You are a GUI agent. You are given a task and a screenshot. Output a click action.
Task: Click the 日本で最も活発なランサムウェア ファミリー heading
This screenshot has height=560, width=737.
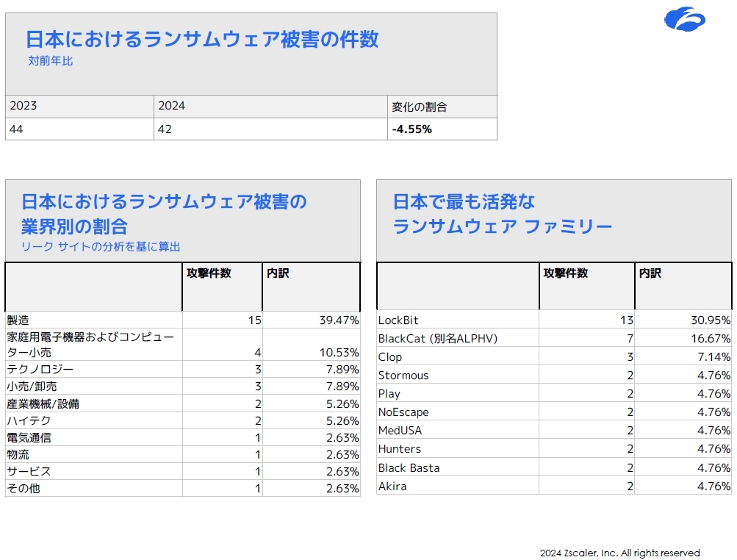502,214
